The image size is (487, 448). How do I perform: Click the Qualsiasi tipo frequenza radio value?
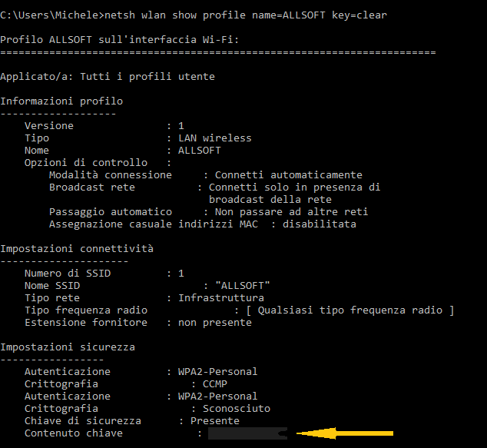(x=350, y=310)
